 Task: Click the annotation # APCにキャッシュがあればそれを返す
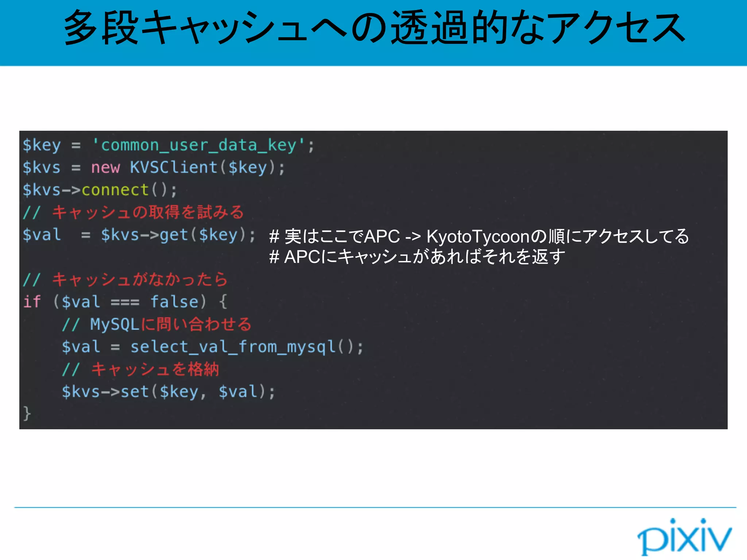[417, 257]
